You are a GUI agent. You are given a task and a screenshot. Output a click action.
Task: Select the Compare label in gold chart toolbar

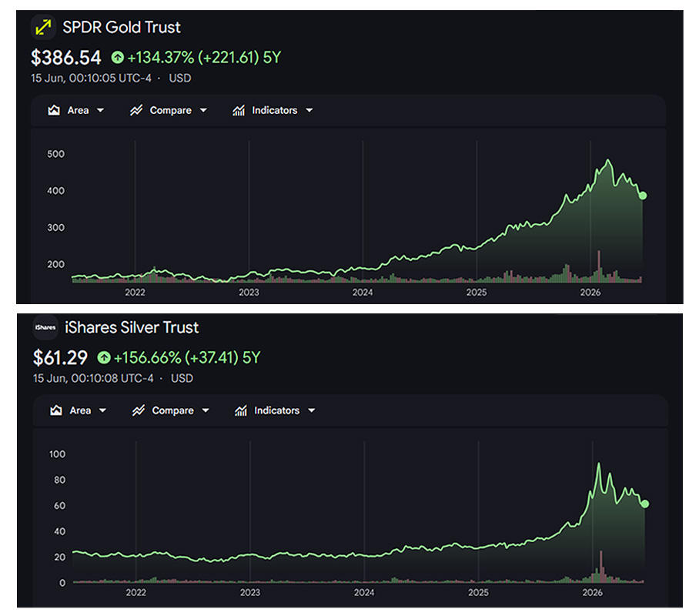[x=171, y=111]
